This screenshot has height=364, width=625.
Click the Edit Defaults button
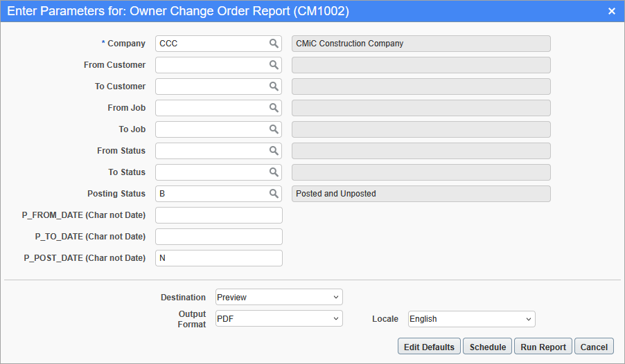click(429, 347)
